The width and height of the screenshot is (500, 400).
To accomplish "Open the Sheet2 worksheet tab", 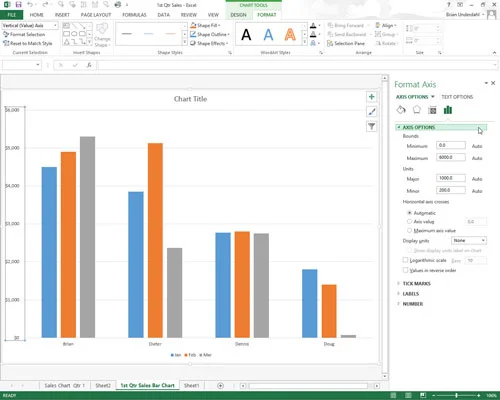I will (x=103, y=386).
